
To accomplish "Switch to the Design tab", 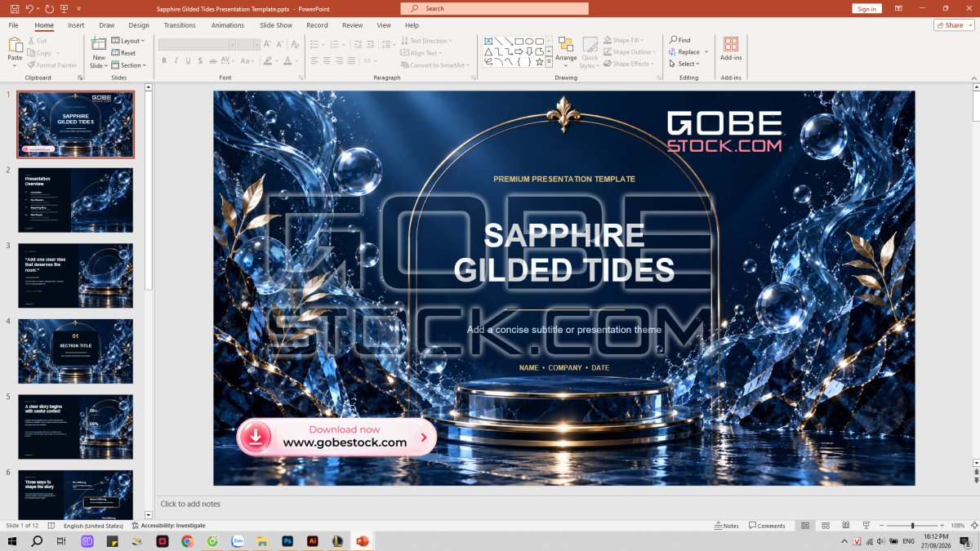I will click(139, 25).
